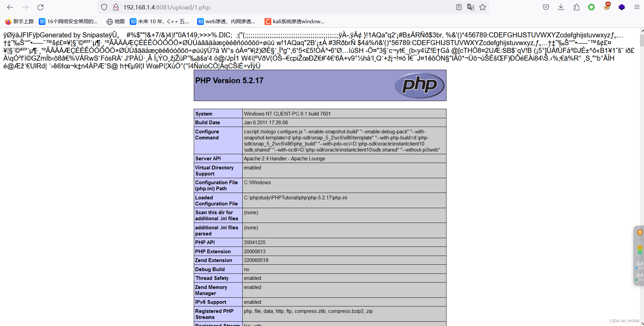
Task: Select the Thread Safety label
Action: [212, 278]
